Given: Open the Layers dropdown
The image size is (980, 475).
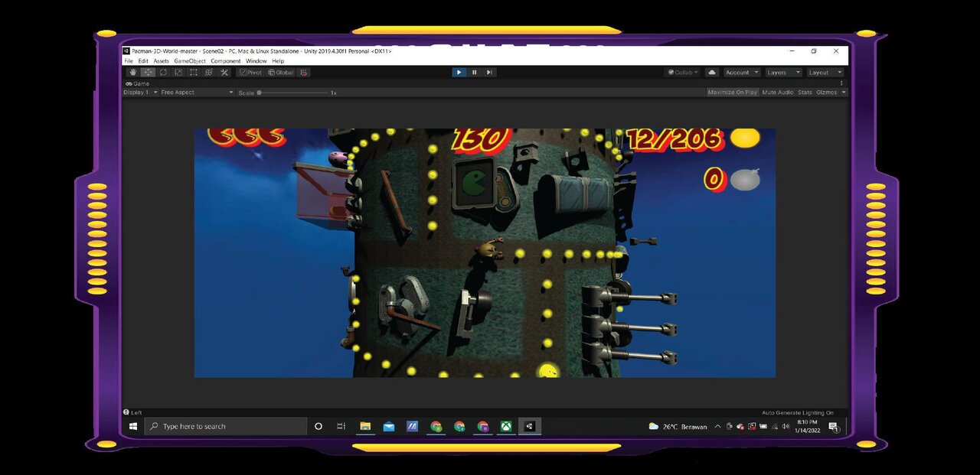Looking at the screenshot, I should point(782,73).
